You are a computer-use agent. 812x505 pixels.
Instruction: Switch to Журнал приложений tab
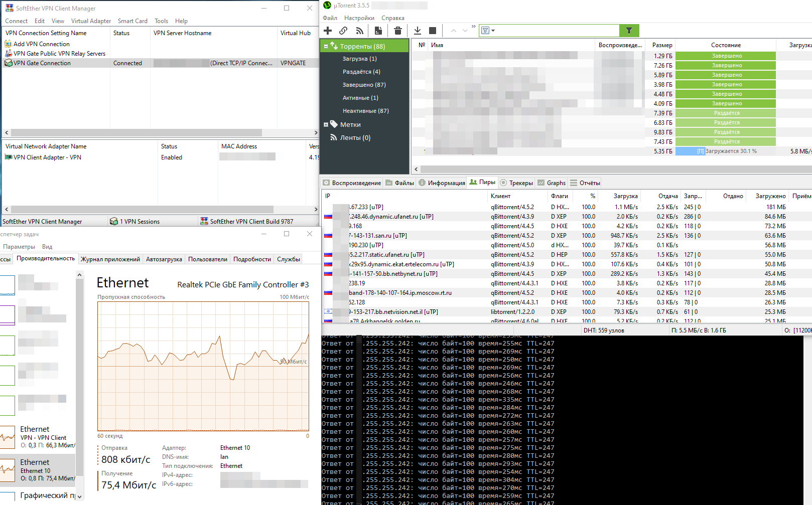[x=110, y=259]
